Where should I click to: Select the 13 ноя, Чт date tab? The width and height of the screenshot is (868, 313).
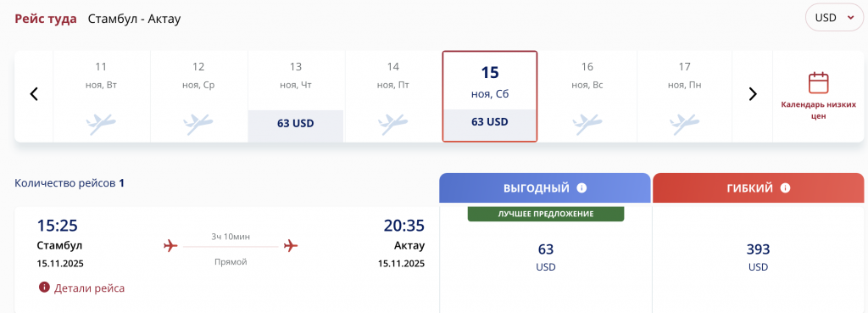[x=296, y=97]
